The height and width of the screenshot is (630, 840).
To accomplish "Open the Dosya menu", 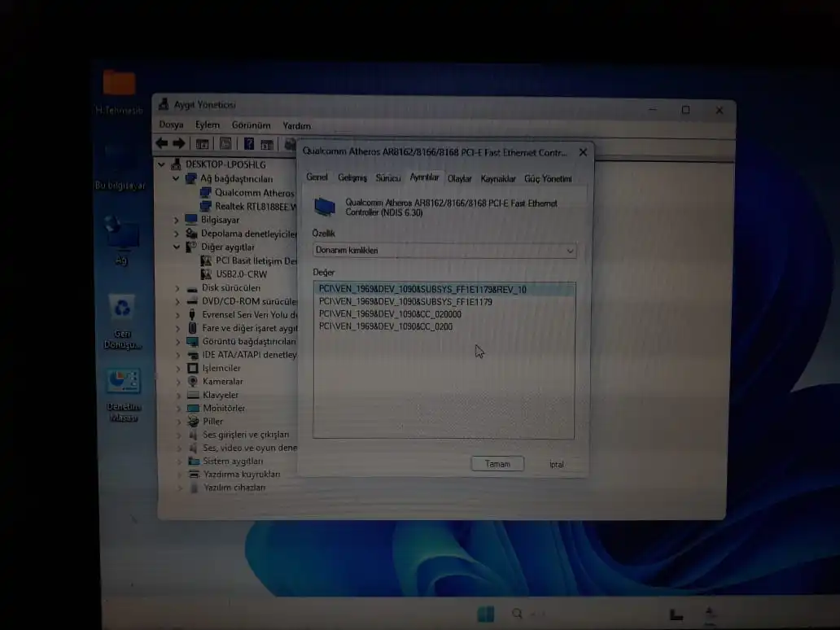I will click(x=172, y=125).
